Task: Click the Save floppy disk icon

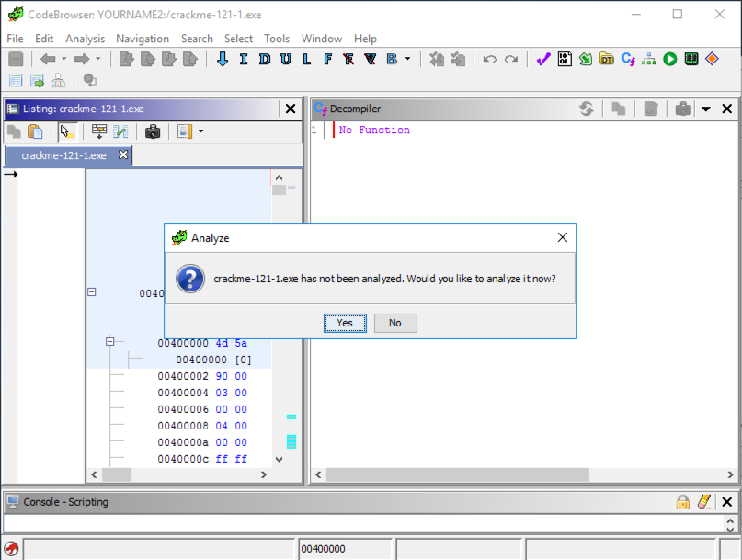Action: pyautogui.click(x=16, y=59)
